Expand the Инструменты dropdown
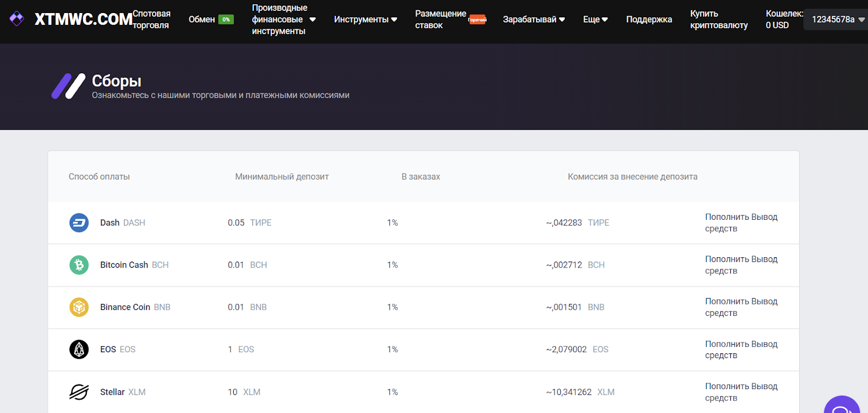 [366, 20]
